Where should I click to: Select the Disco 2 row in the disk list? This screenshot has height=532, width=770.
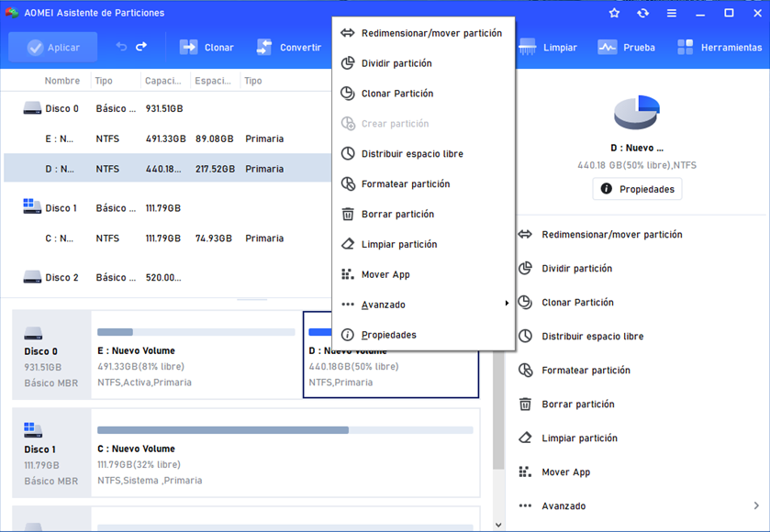62,278
